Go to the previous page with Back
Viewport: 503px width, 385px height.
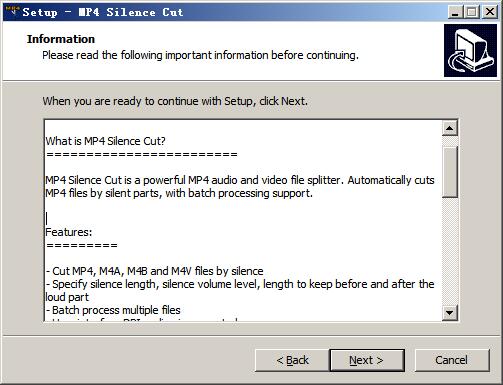pos(292,360)
